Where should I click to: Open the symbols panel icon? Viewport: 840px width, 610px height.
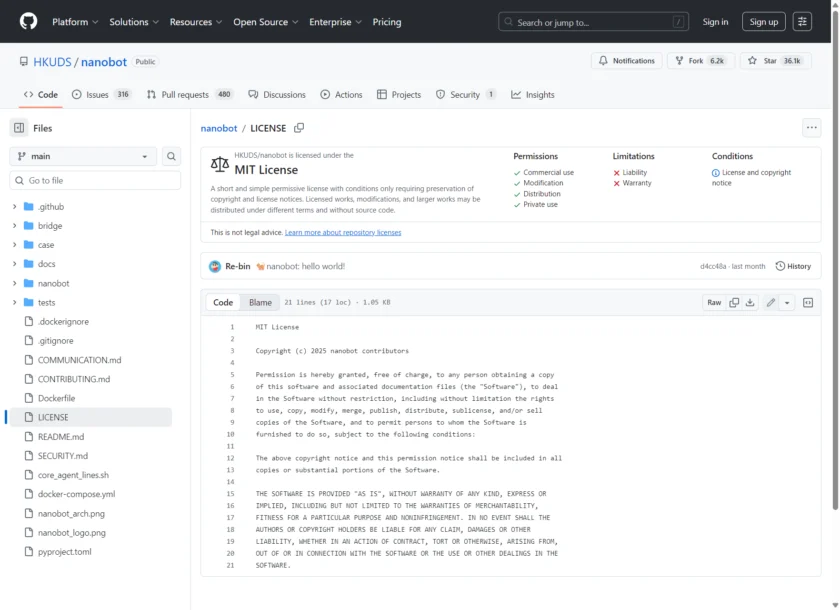point(808,302)
